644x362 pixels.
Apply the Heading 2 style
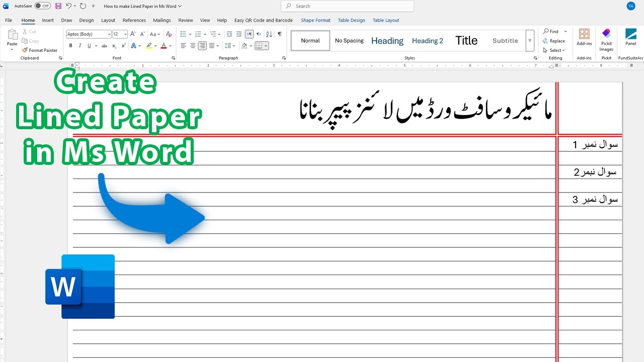click(428, 41)
